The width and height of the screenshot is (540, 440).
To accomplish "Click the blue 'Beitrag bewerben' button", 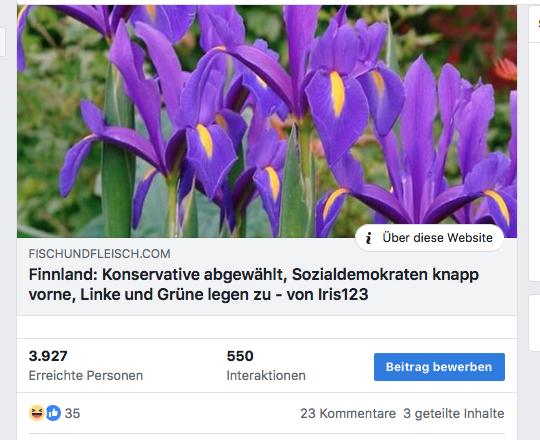I will tap(439, 367).
